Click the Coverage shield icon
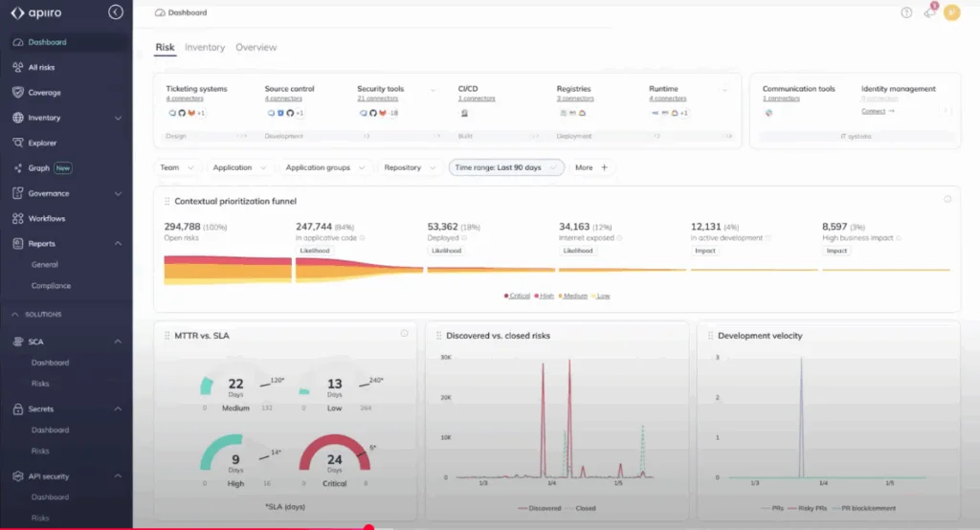The image size is (980, 530). point(17,93)
